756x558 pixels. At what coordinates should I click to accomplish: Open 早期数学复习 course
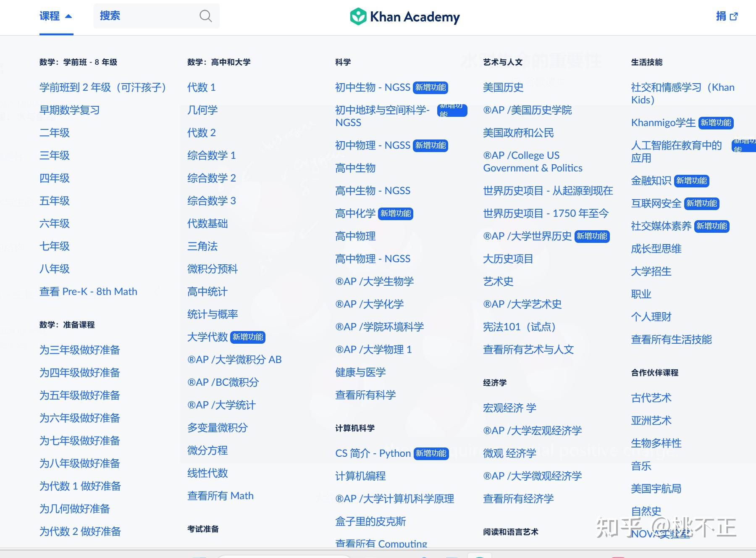pyautogui.click(x=70, y=110)
